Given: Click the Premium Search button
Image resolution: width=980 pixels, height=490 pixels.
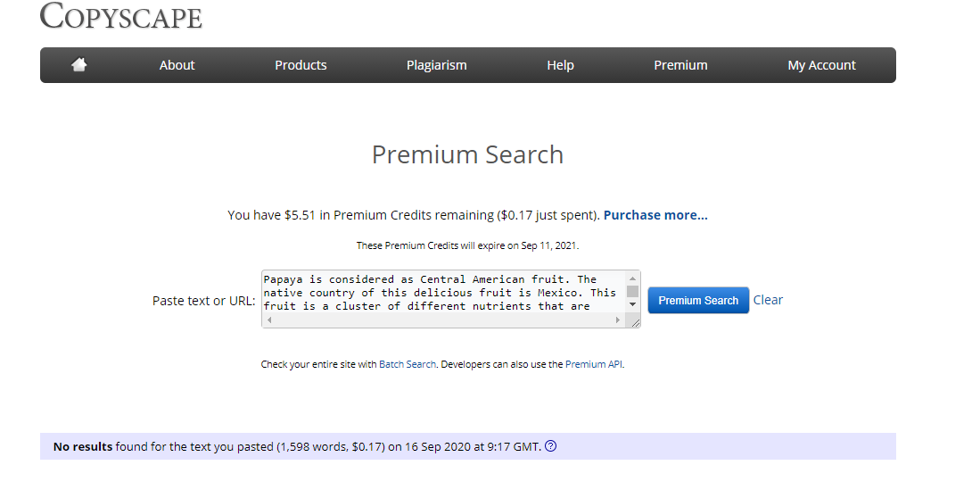Looking at the screenshot, I should pyautogui.click(x=698, y=301).
